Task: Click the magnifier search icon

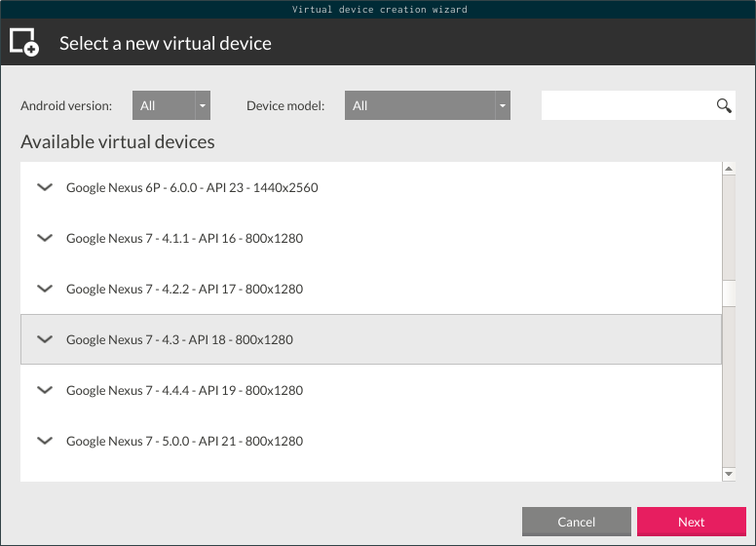Action: click(724, 105)
